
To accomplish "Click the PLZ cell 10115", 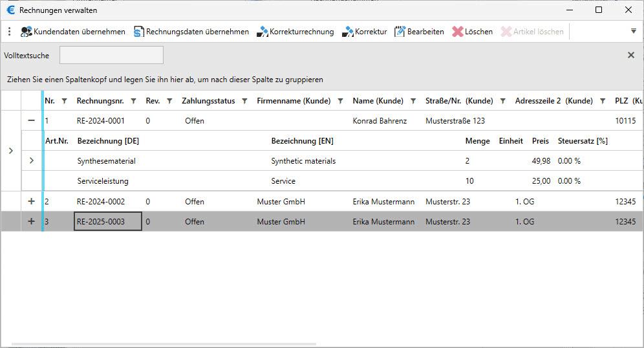I will pyautogui.click(x=625, y=121).
